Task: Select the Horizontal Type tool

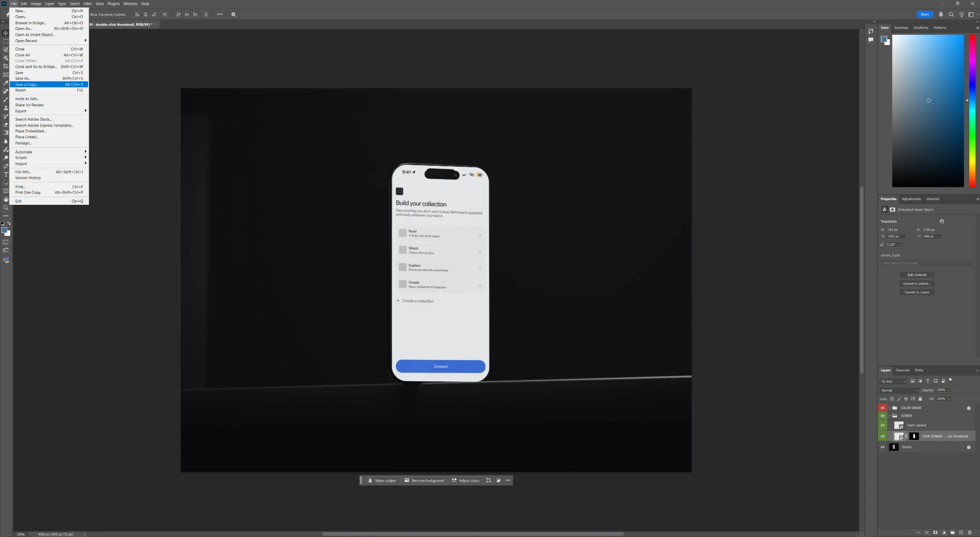Action: (5, 175)
